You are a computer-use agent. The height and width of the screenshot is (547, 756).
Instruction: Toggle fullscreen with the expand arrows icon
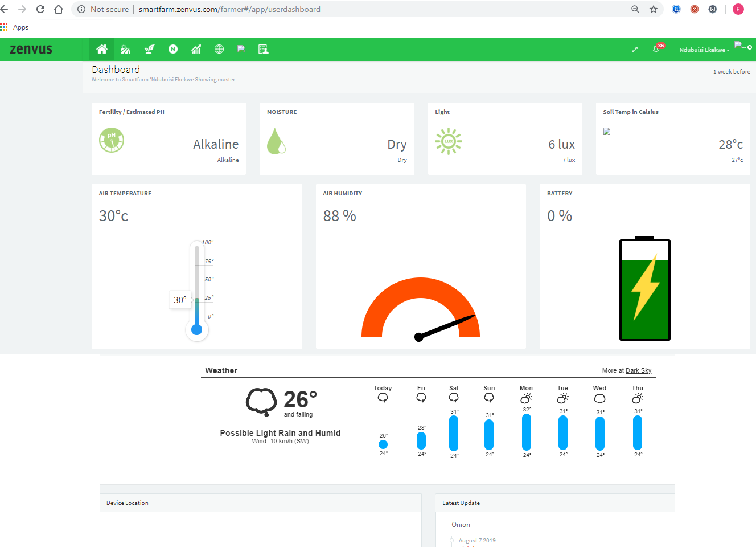coord(635,50)
